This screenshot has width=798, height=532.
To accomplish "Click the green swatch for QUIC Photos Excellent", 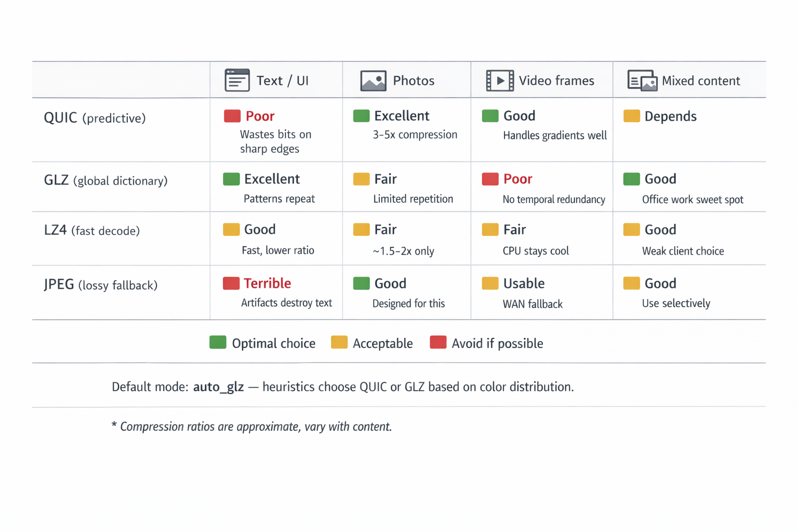I will click(x=361, y=116).
